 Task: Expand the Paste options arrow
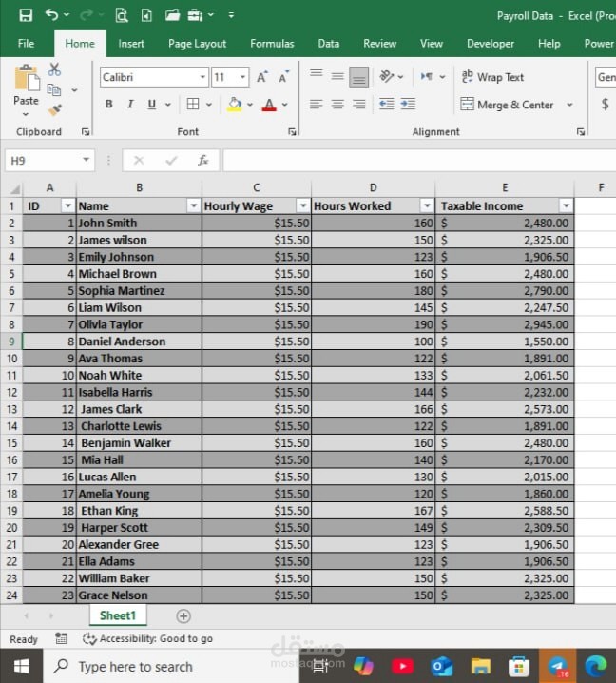coord(26,114)
